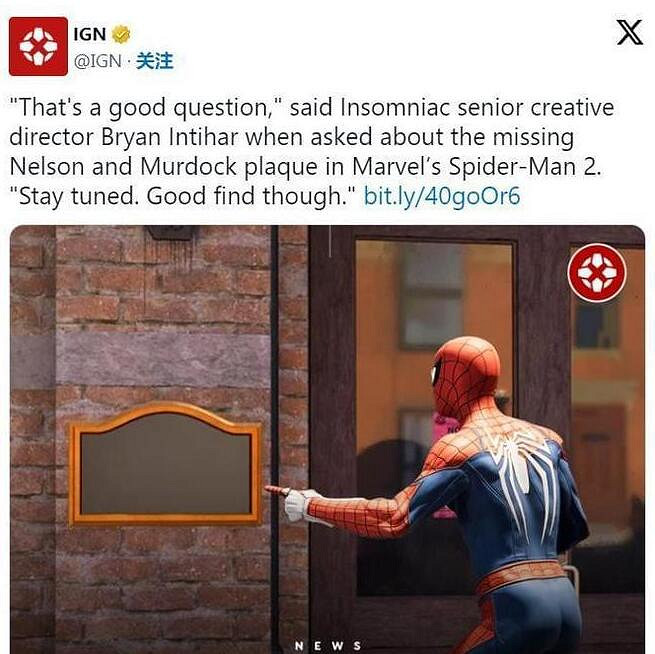Click the X logo
Image resolution: width=655 pixels, height=654 pixels.
coord(630,32)
